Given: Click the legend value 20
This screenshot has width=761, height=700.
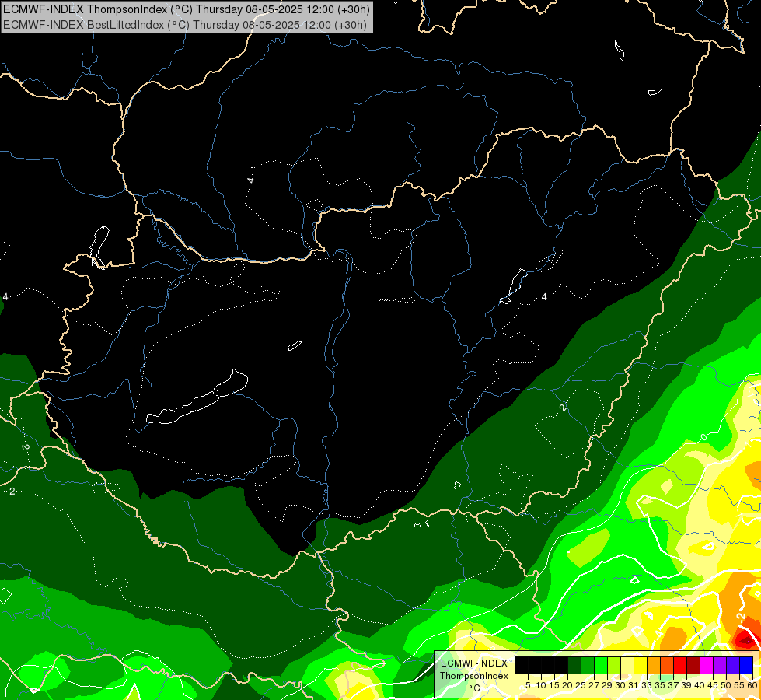Looking at the screenshot, I should tap(567, 685).
